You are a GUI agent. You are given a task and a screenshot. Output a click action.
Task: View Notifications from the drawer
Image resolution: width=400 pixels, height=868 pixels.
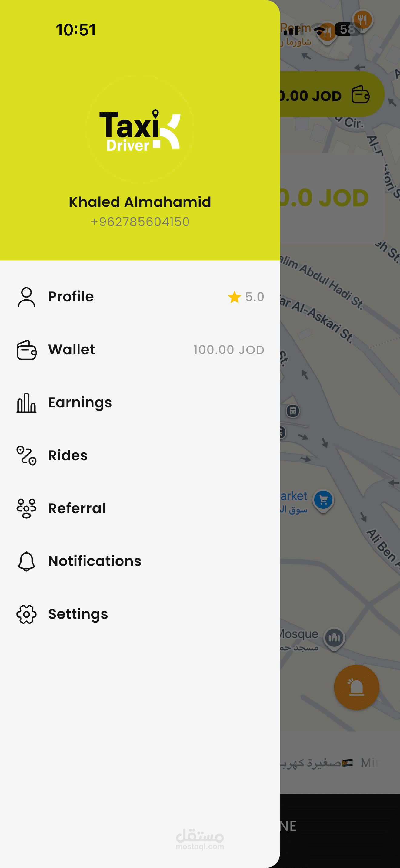95,561
